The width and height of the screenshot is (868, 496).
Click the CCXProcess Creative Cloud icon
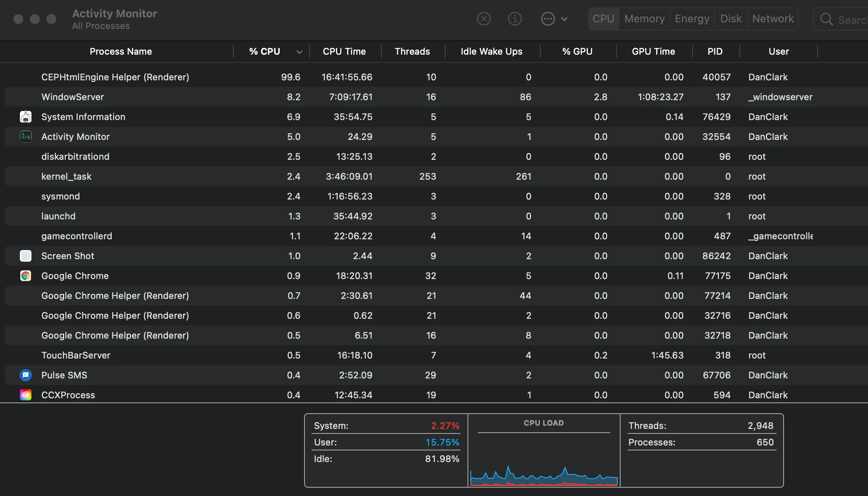(26, 395)
